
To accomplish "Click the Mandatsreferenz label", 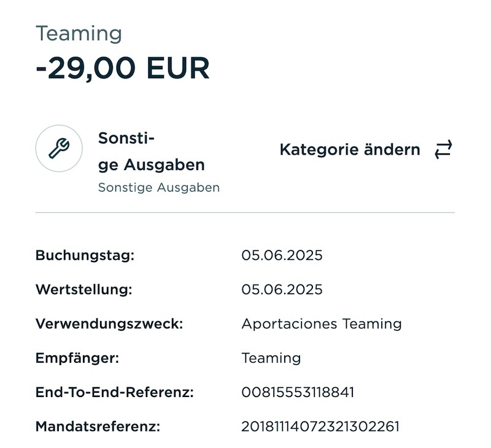I will (98, 427).
